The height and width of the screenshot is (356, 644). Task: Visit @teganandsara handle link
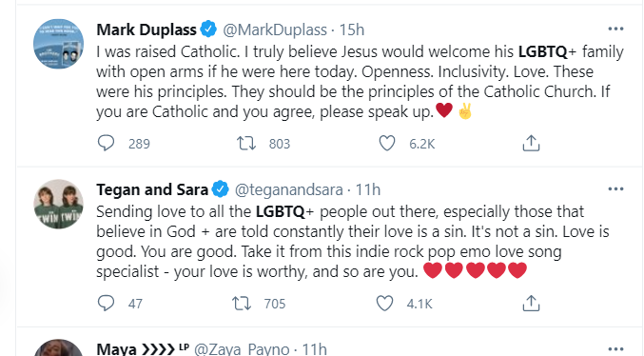pyautogui.click(x=289, y=189)
